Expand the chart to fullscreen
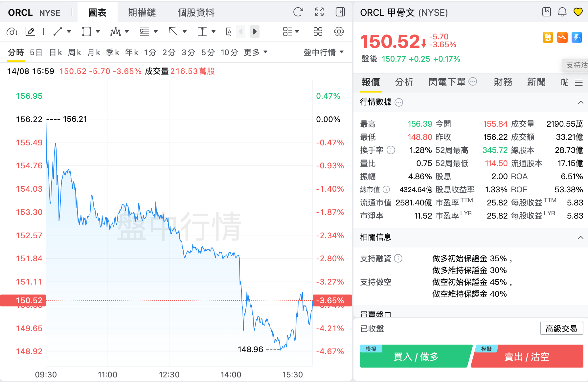 (319, 12)
